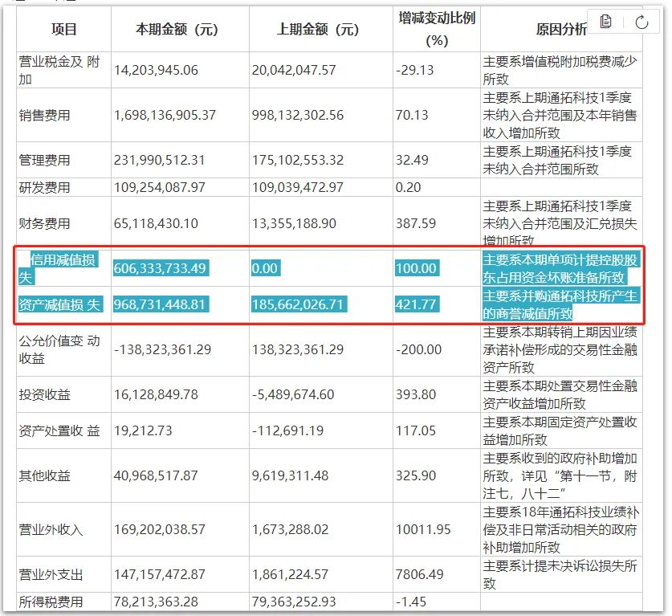The width and height of the screenshot is (672, 616).
Task: Click the 增减变动比例(%) column header
Action: pyautogui.click(x=436, y=28)
